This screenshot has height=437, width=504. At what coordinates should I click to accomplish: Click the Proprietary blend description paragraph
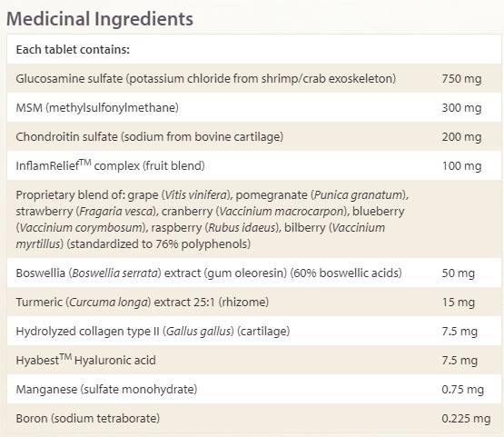click(x=212, y=219)
